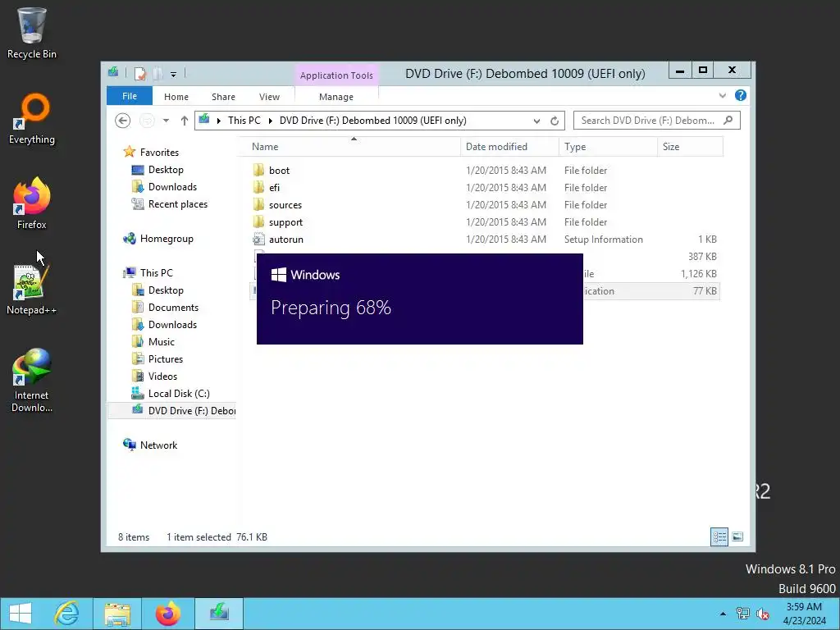The height and width of the screenshot is (630, 840).
Task: Open Downloads under Favorites
Action: point(172,187)
